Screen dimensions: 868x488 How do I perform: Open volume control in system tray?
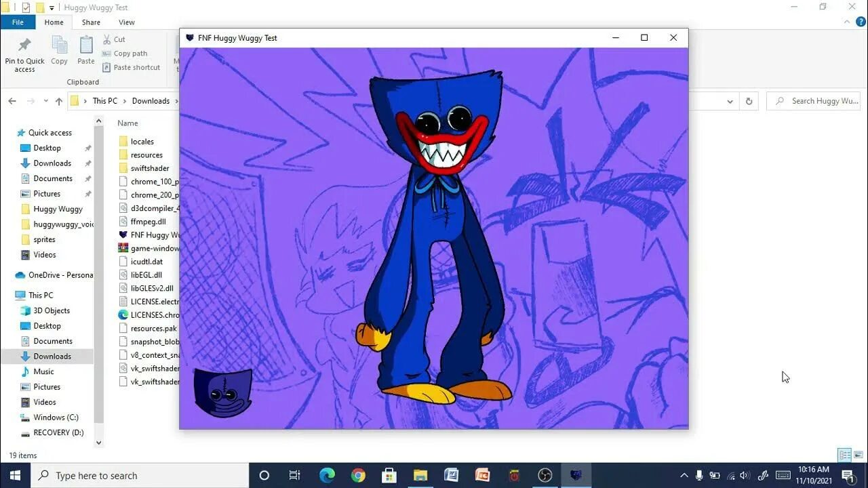coord(745,475)
